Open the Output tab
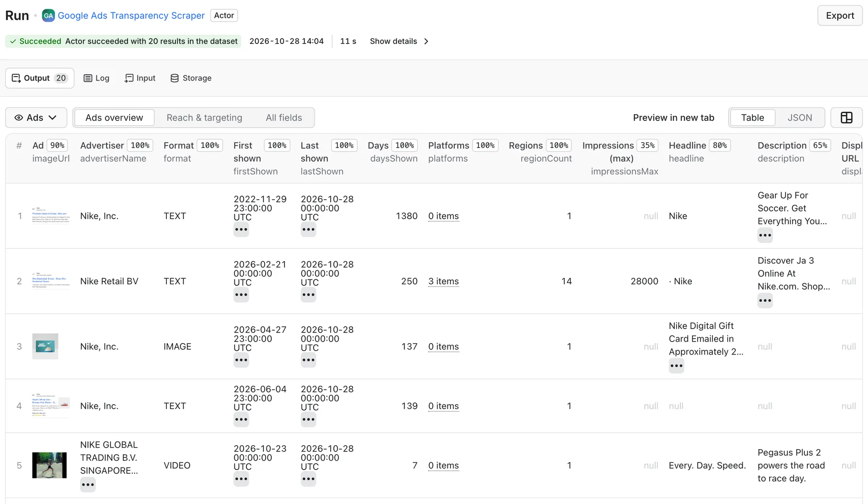 (x=40, y=78)
